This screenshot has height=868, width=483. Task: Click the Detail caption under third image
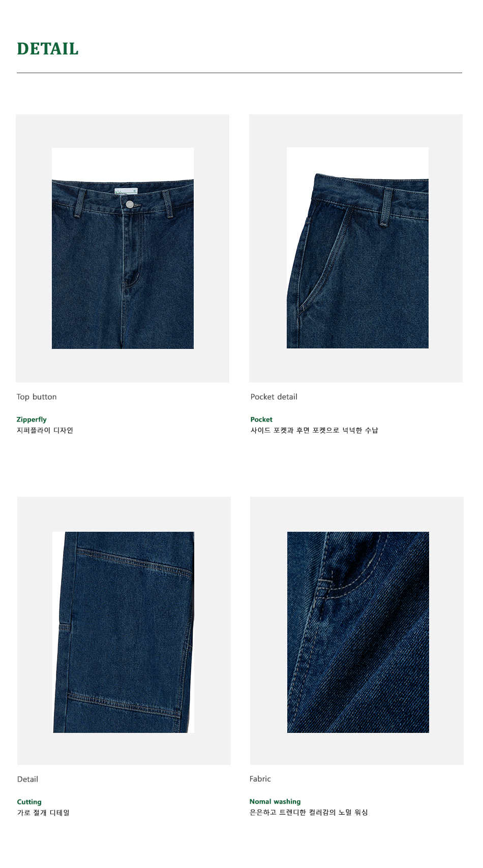[27, 779]
